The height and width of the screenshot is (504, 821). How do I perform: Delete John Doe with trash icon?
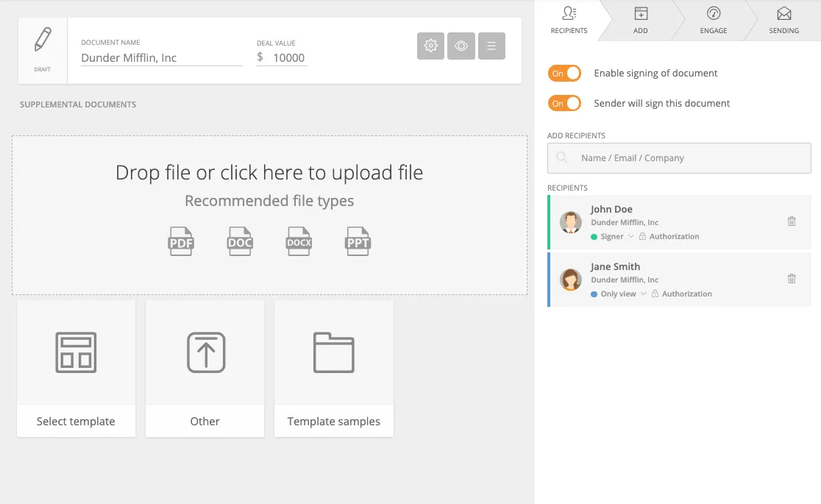(792, 221)
